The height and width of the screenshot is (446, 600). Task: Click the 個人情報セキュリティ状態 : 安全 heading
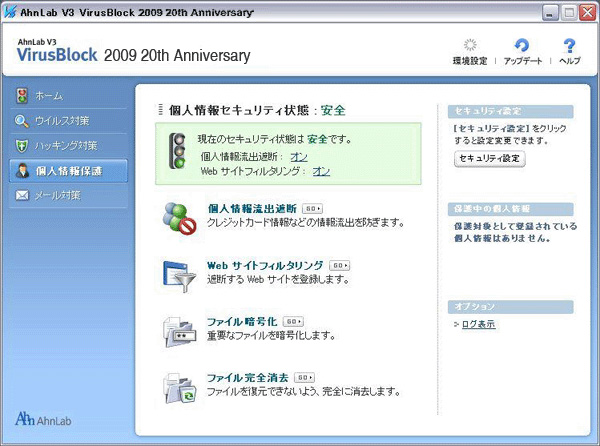[257, 110]
